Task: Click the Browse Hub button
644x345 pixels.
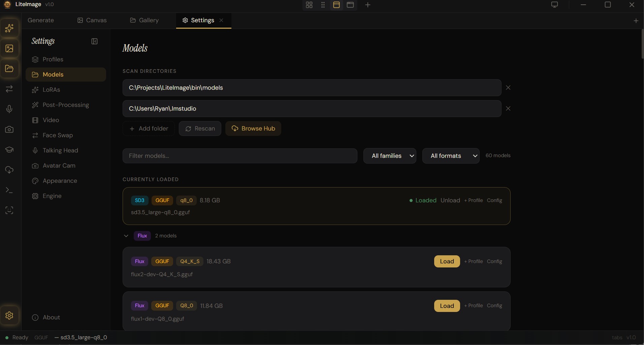Action: point(253,128)
